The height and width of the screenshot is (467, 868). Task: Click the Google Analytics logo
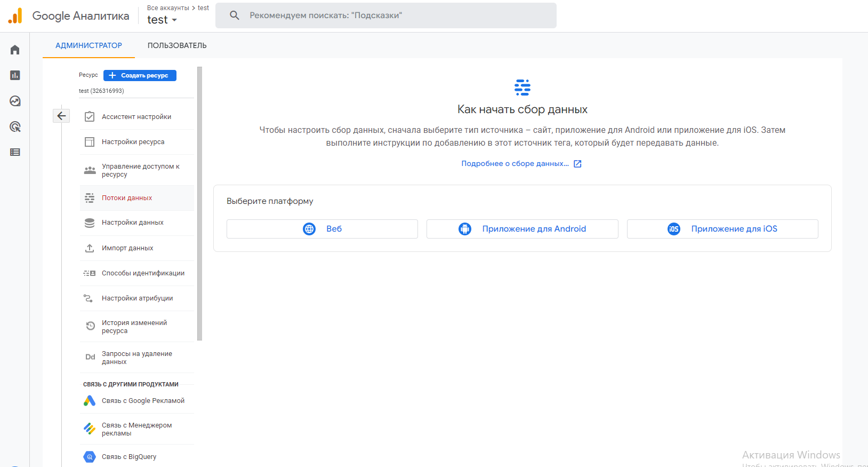[15, 16]
